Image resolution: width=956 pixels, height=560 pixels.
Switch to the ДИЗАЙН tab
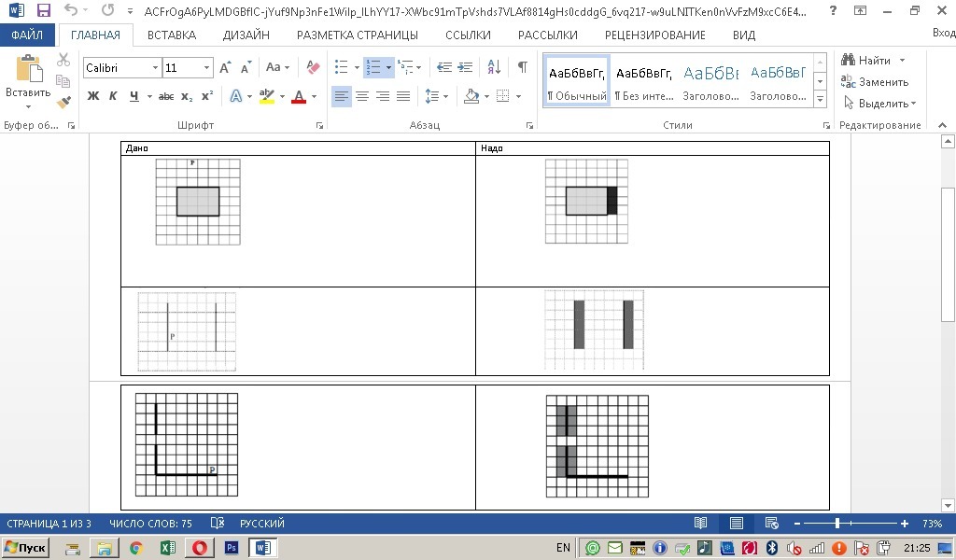pos(246,35)
